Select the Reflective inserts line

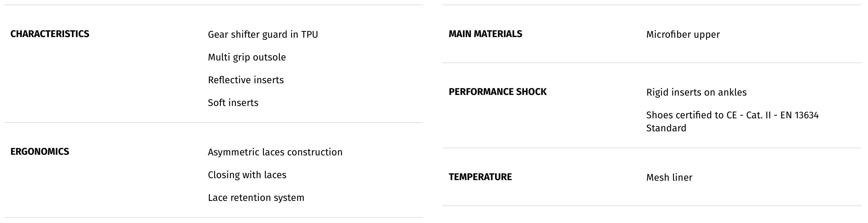246,80
